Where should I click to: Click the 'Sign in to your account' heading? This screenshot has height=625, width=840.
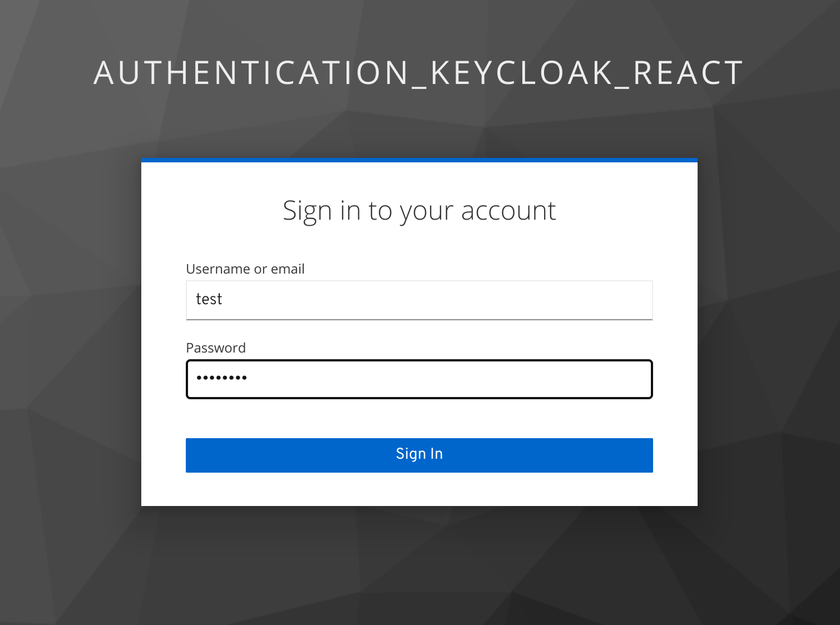(x=419, y=210)
